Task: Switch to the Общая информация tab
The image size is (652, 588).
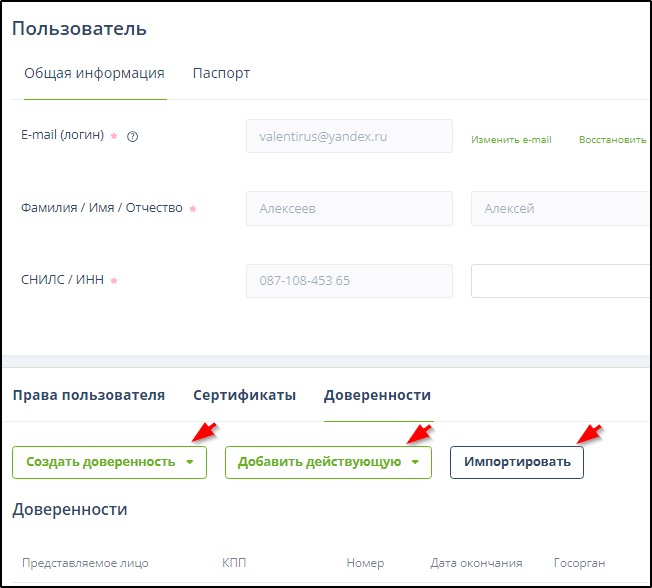Action: 95,73
